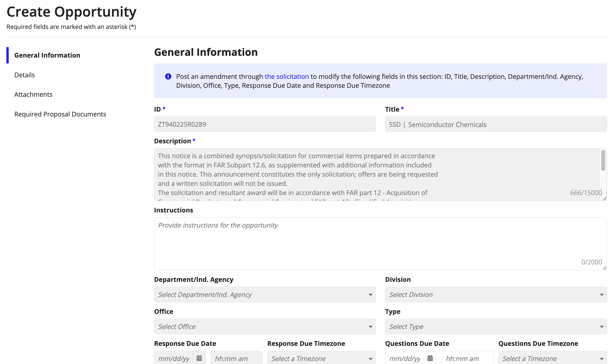Viewport: 616px width, 364px height.
Task: Expand the Select Division dropdown
Action: point(496,295)
